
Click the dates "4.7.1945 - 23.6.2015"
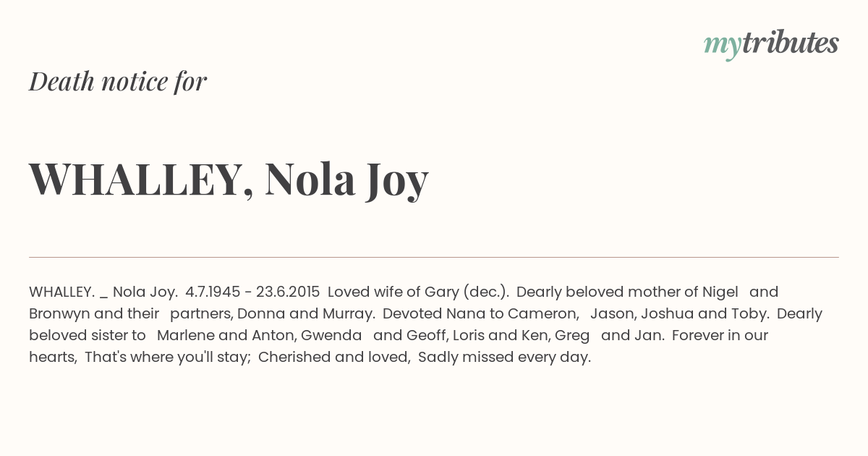pos(252,292)
